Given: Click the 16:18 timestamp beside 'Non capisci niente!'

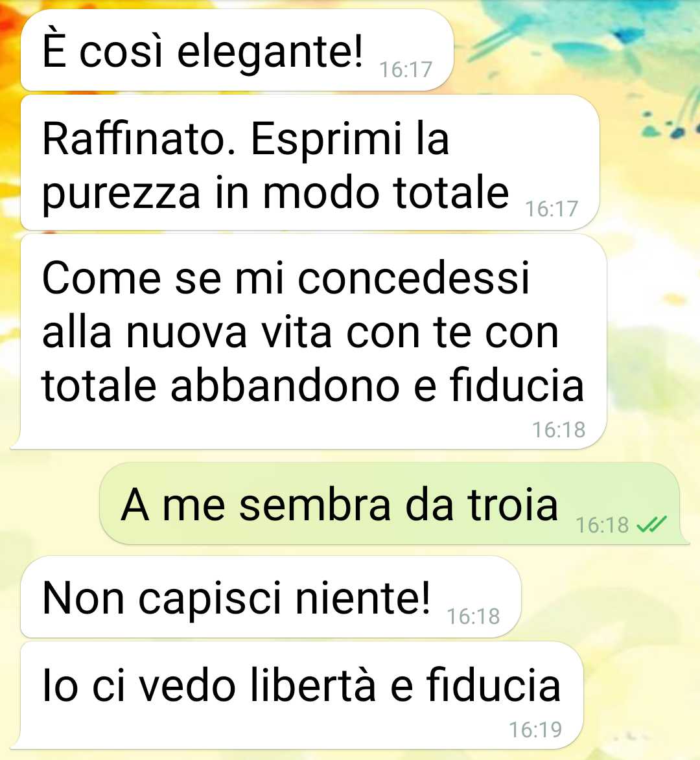Looking at the screenshot, I should [473, 616].
